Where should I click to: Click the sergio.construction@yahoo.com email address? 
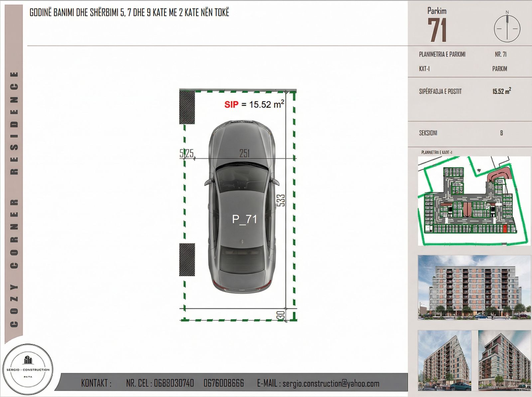pos(331,383)
